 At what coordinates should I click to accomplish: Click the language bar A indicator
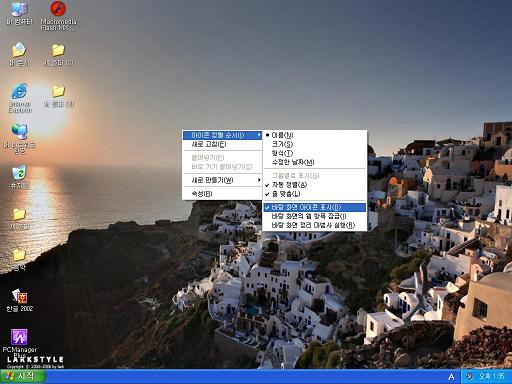pyautogui.click(x=451, y=377)
